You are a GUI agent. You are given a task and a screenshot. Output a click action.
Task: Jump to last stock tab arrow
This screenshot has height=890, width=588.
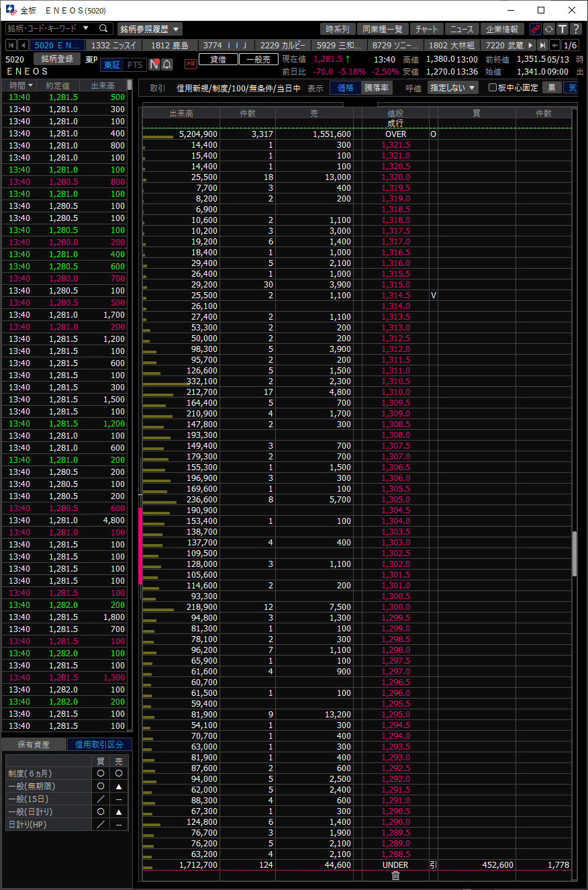543,46
